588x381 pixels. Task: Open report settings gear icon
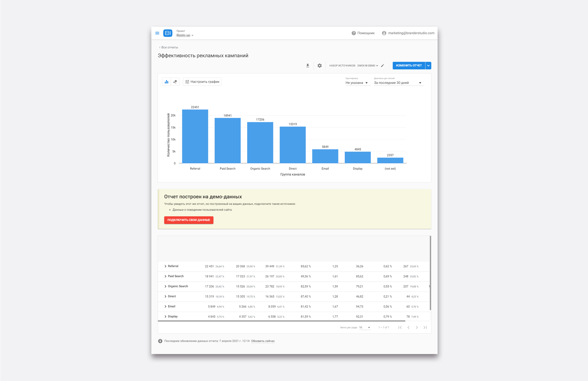point(319,66)
